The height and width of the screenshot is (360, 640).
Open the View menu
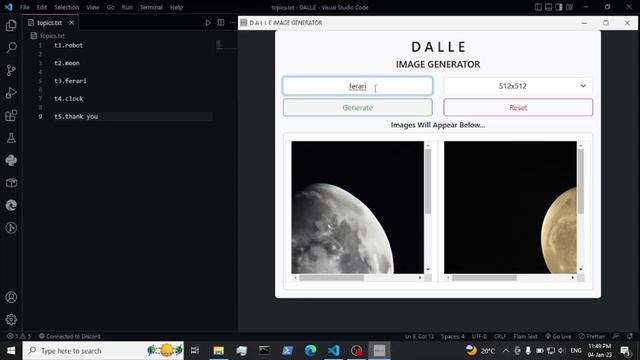pos(93,7)
